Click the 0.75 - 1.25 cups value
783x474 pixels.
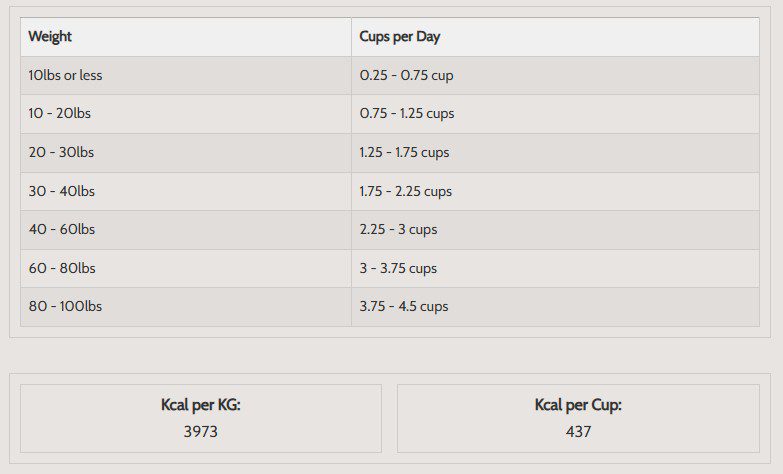click(407, 114)
